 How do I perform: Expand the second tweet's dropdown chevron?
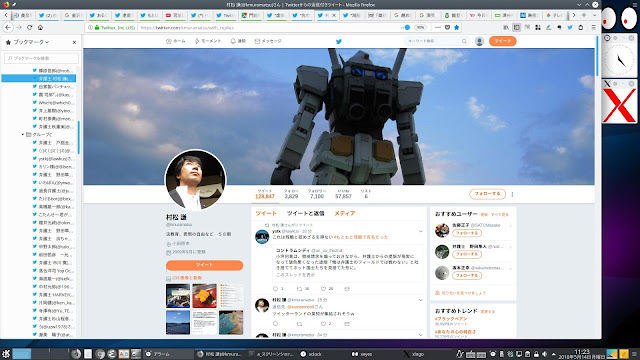click(x=420, y=300)
